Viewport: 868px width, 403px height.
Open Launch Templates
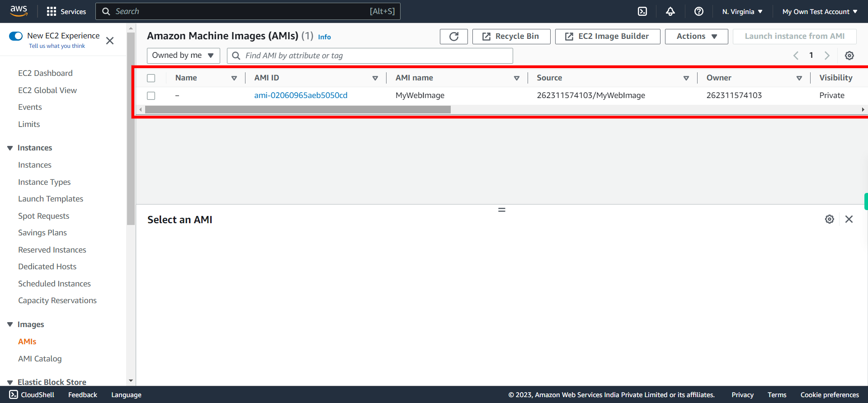coord(51,199)
